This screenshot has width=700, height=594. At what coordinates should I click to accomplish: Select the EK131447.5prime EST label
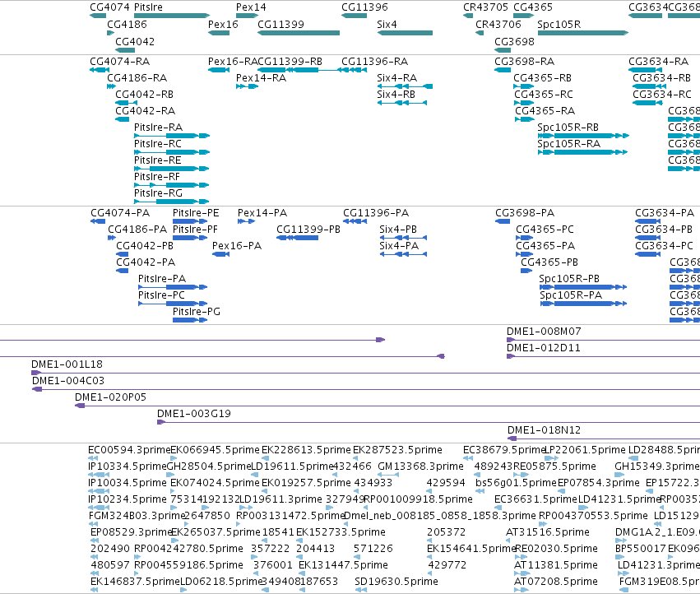click(x=343, y=565)
